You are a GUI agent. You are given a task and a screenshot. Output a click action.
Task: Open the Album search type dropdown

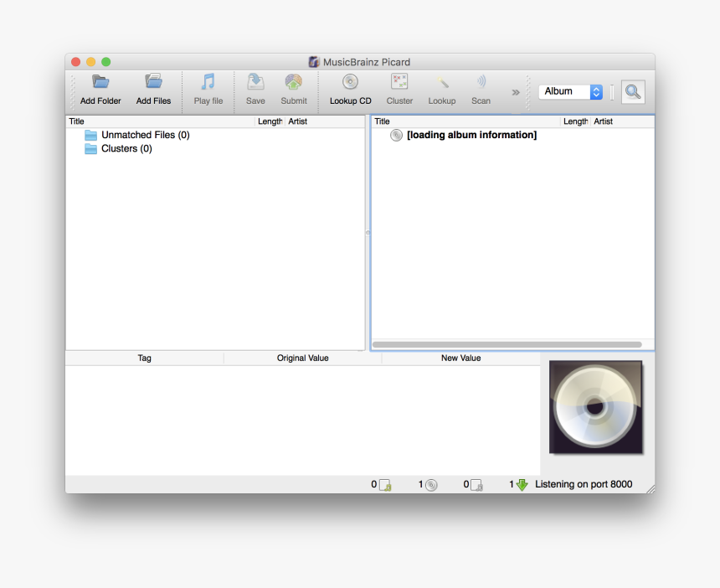click(x=571, y=91)
